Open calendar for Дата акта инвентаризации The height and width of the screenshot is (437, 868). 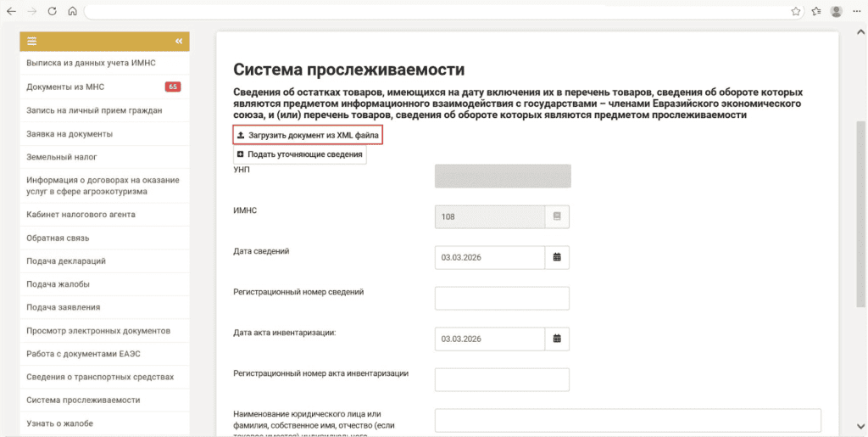pos(557,339)
